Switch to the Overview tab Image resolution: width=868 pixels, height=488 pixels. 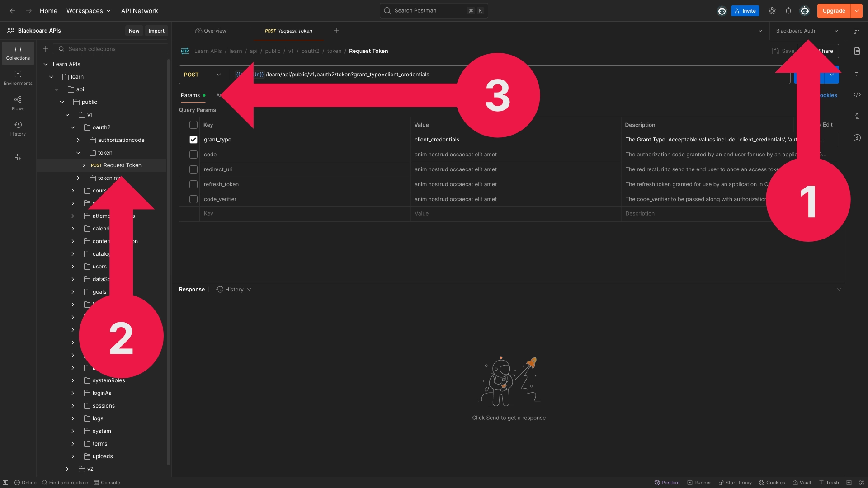click(x=211, y=31)
